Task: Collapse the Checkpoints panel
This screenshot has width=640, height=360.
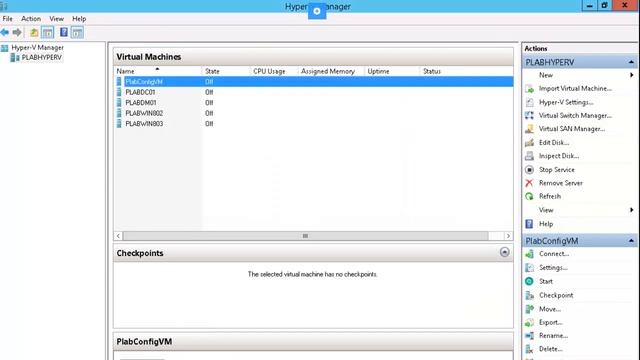Action: point(504,252)
